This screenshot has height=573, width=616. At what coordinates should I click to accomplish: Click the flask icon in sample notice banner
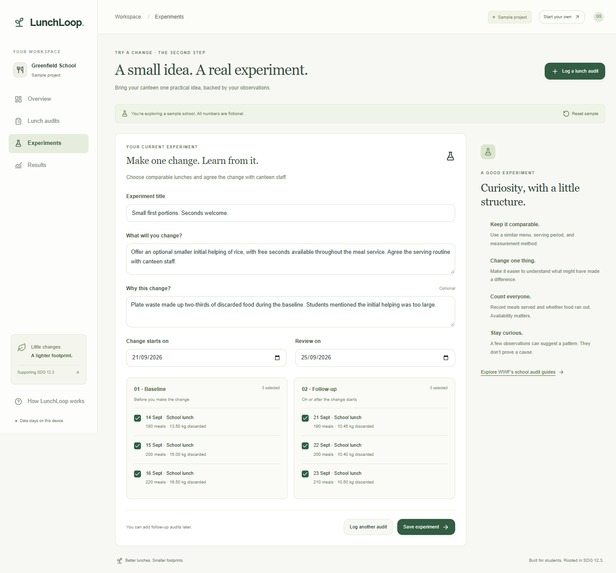coord(125,114)
